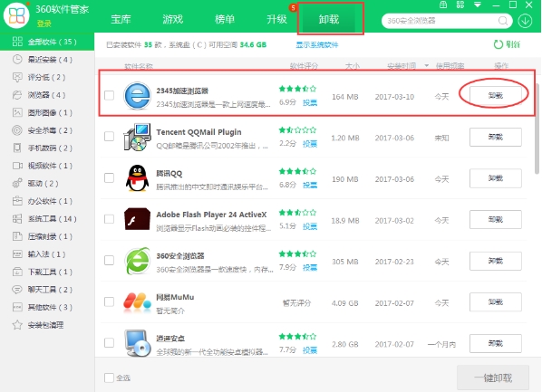The height and width of the screenshot is (392, 542).
Task: Select 评分低 (2) category
Action: (x=47, y=77)
